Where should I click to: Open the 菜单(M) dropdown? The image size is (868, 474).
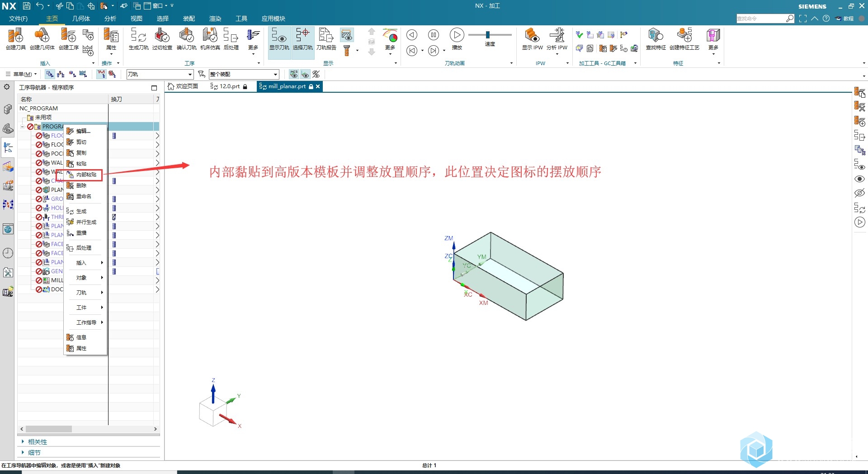(21, 74)
